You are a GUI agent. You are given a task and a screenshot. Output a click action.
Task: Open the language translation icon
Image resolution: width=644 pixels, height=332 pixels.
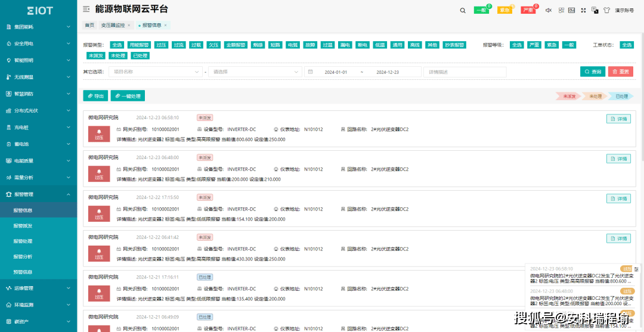coord(595,10)
